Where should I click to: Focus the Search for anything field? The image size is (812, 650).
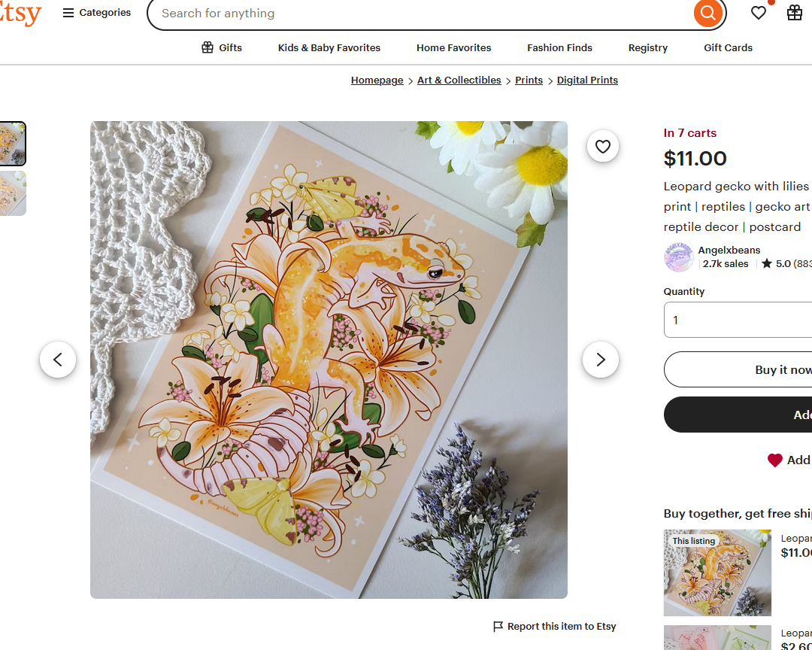point(421,14)
